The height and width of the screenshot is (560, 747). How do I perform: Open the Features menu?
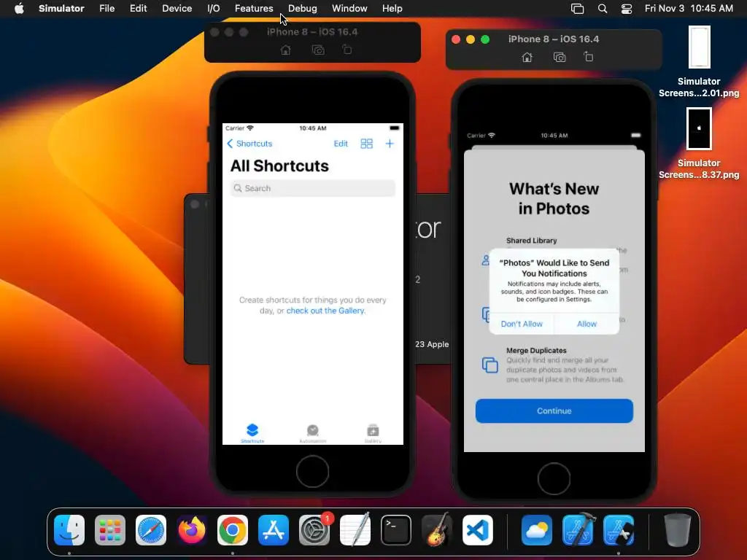point(254,9)
